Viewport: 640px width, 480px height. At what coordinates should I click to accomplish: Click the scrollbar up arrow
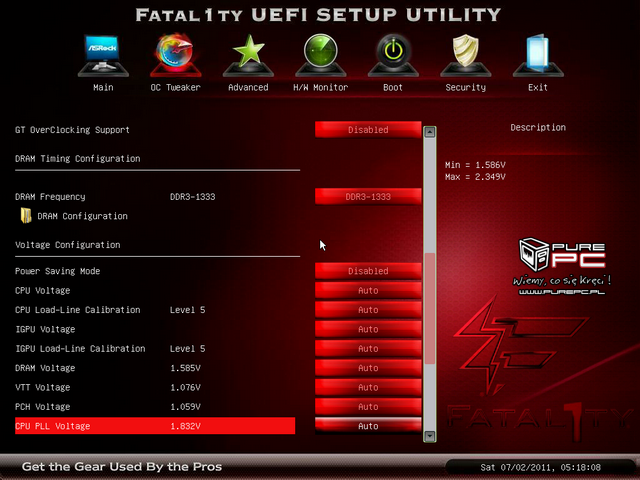click(429, 132)
